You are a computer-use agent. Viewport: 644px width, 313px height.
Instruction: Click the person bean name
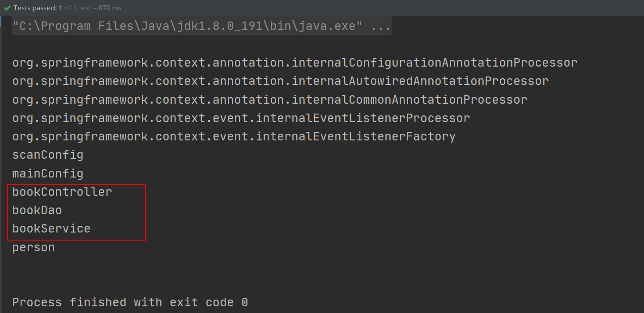34,247
